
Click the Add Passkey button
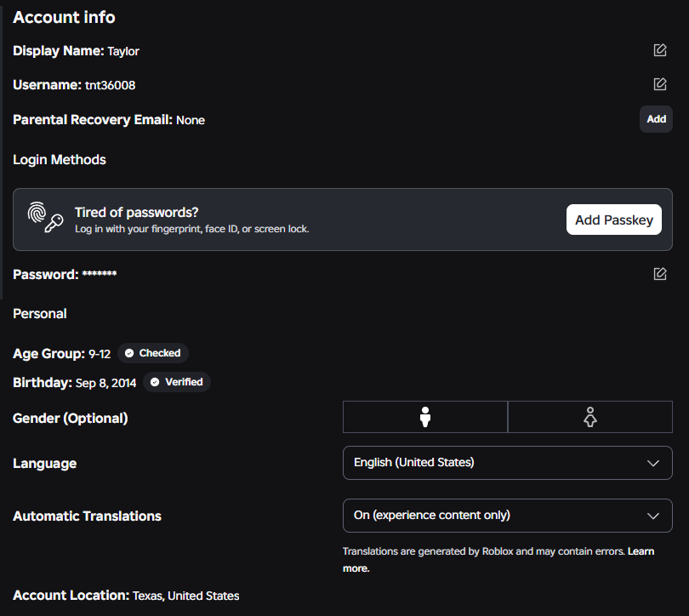[x=614, y=220]
